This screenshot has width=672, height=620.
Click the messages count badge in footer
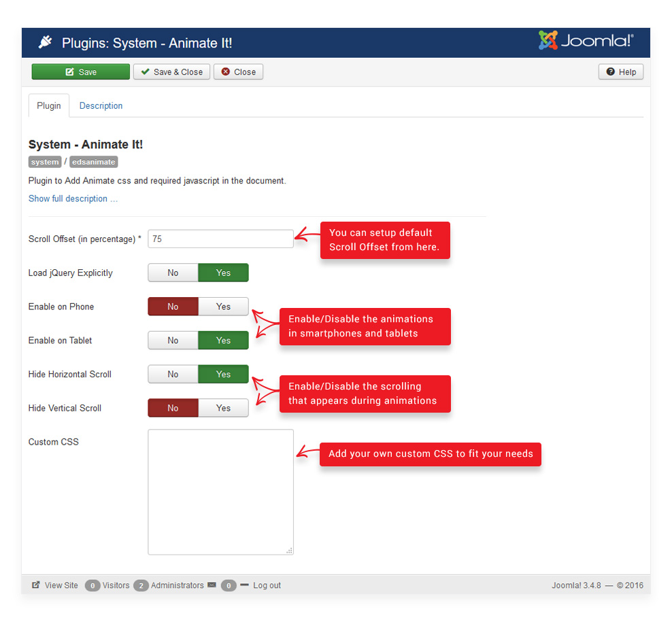(229, 586)
